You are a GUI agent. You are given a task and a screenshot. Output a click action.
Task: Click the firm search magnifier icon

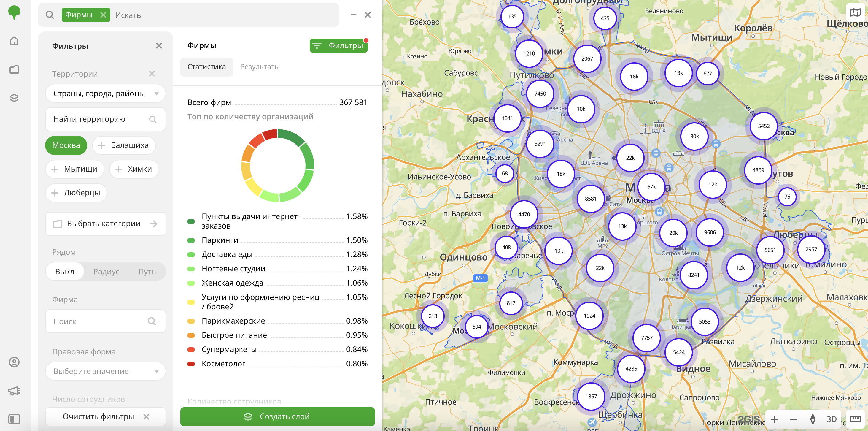tap(152, 321)
